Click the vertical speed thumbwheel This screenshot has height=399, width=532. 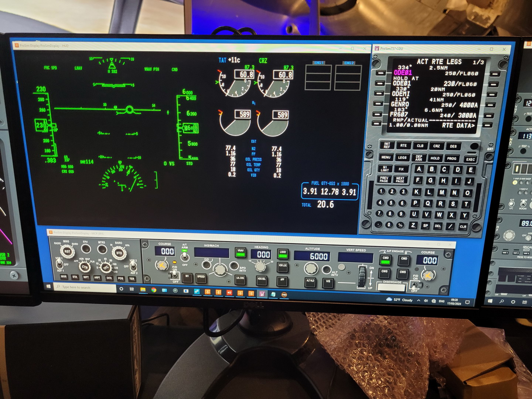[362, 277]
